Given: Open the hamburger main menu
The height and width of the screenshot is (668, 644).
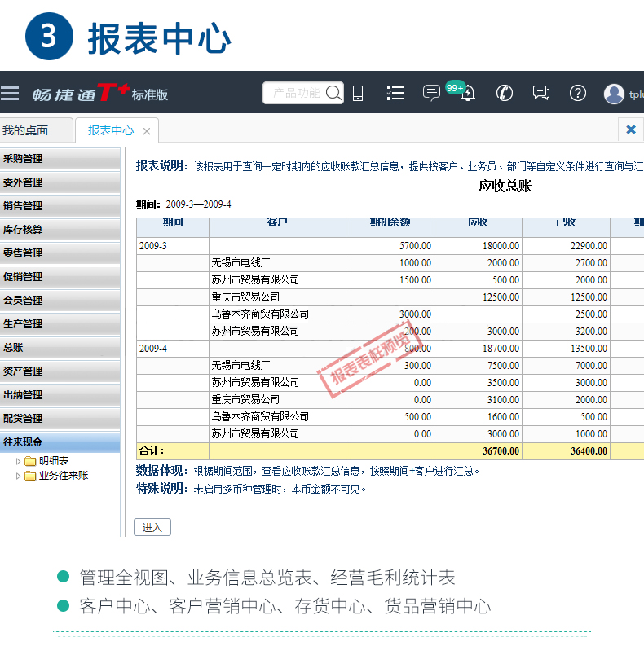Looking at the screenshot, I should [x=10, y=94].
